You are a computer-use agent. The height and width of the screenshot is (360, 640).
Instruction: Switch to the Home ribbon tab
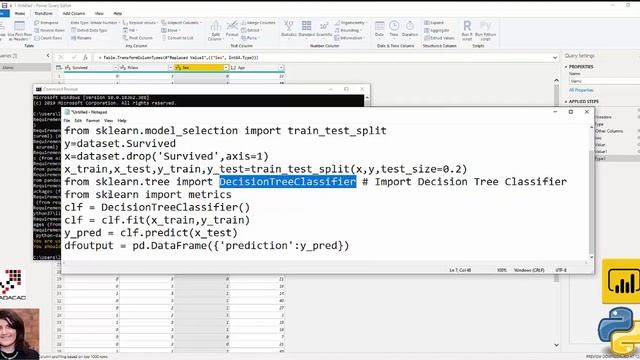pos(20,13)
